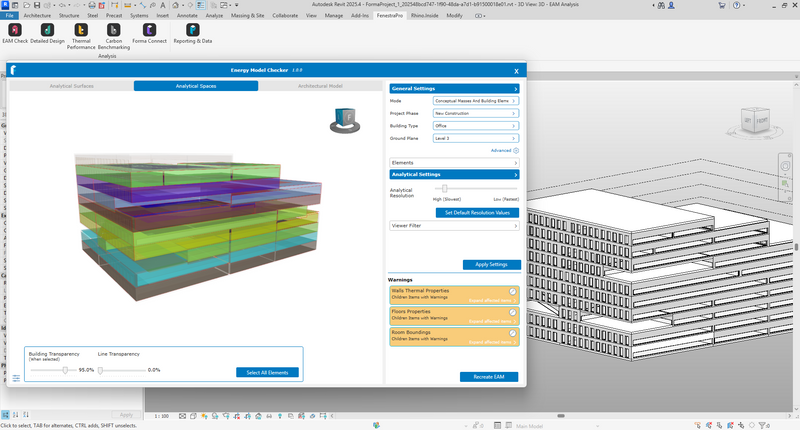The image size is (800, 430).
Task: Collapse the General Settings header
Action: click(454, 89)
